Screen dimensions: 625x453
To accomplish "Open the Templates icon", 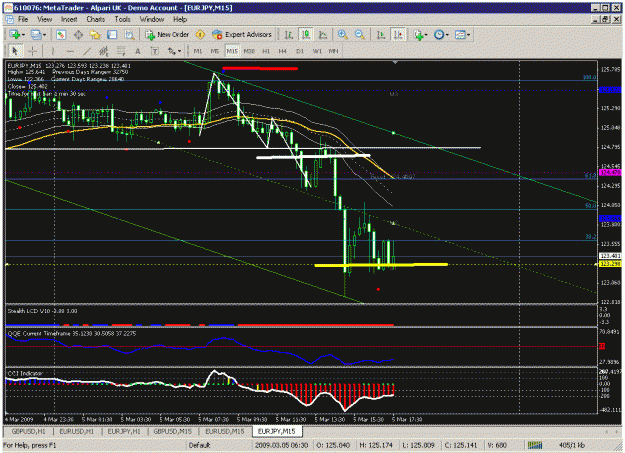I will (460, 35).
